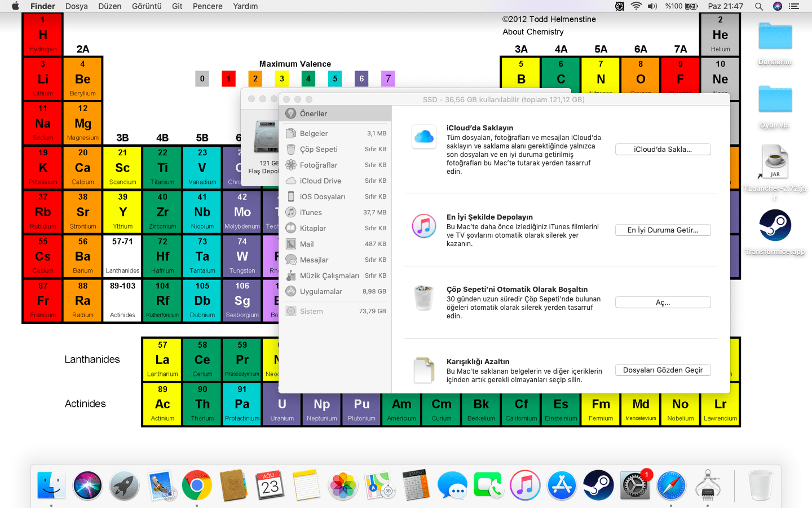Open FaceTime in the Dock
This screenshot has height=508, width=812.
[x=489, y=485]
